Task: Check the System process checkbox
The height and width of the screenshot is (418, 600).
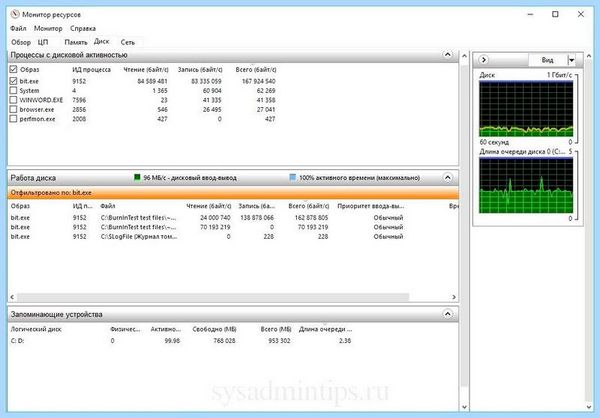Action: [x=13, y=90]
